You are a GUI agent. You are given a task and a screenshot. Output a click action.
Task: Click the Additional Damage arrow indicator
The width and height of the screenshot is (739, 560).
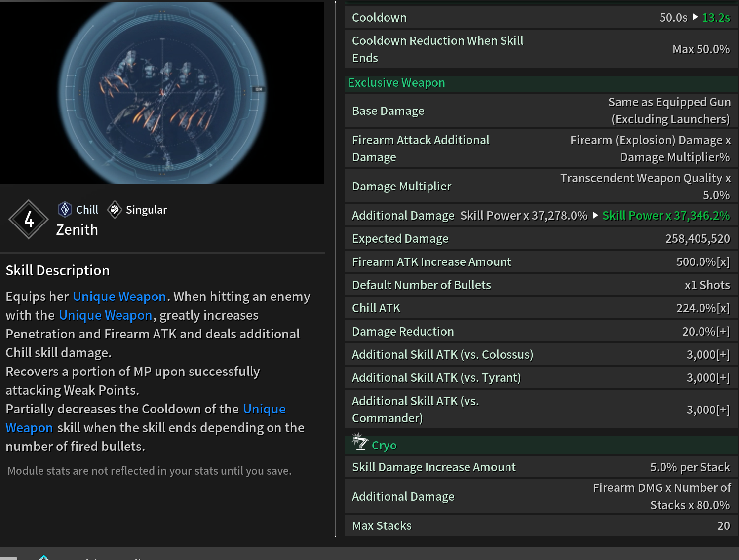[x=595, y=216]
